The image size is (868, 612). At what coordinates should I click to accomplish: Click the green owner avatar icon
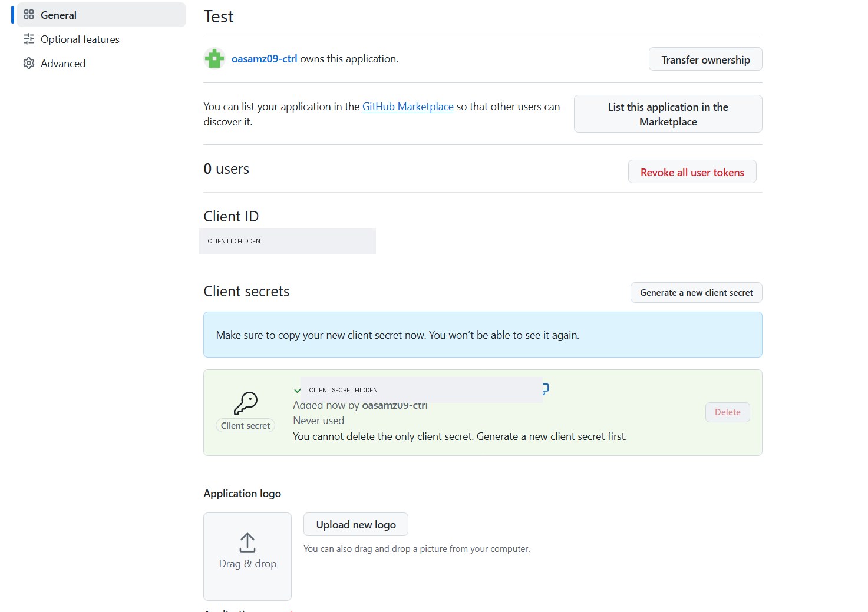214,59
